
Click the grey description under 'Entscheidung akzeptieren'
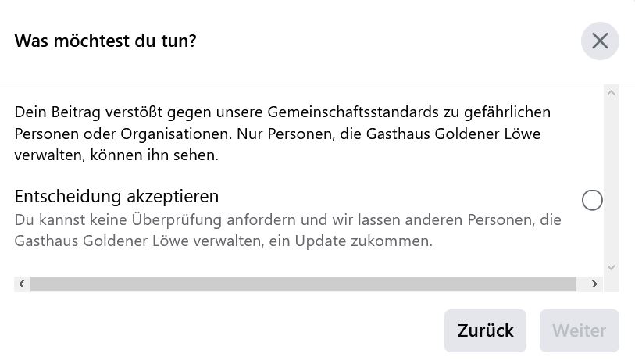click(288, 230)
